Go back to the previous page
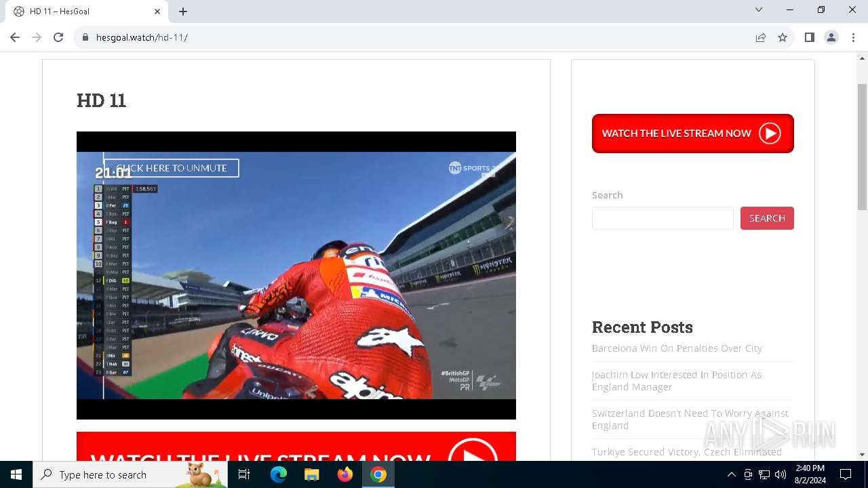 [x=15, y=37]
